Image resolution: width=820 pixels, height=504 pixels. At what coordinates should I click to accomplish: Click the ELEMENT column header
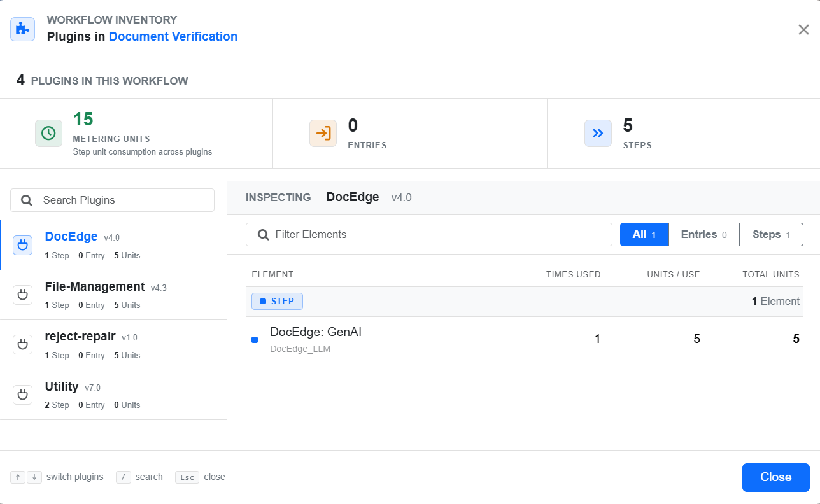pyautogui.click(x=272, y=274)
